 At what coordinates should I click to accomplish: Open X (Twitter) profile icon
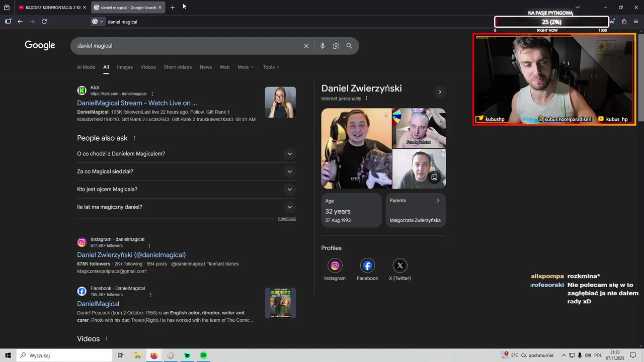click(x=400, y=265)
